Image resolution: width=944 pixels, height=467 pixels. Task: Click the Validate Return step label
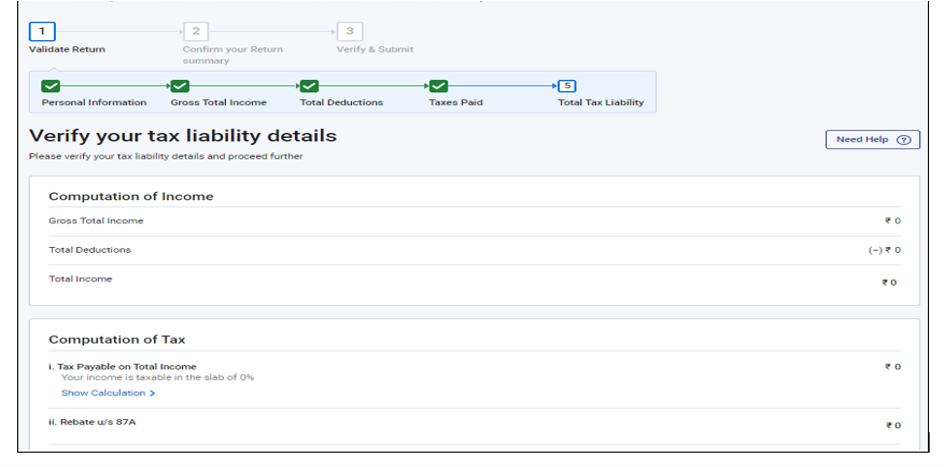[67, 49]
